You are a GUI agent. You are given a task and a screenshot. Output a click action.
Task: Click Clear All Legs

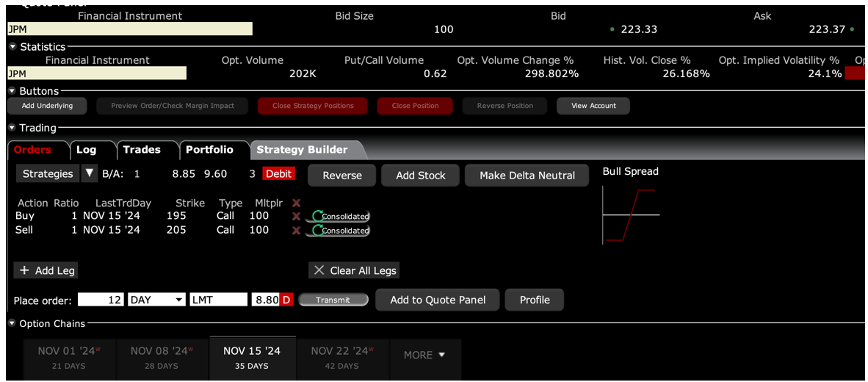354,271
